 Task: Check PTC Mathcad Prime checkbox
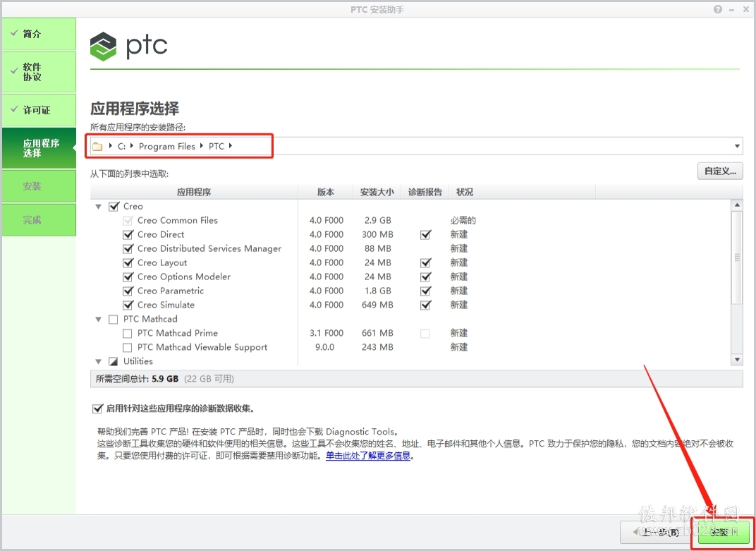127,334
